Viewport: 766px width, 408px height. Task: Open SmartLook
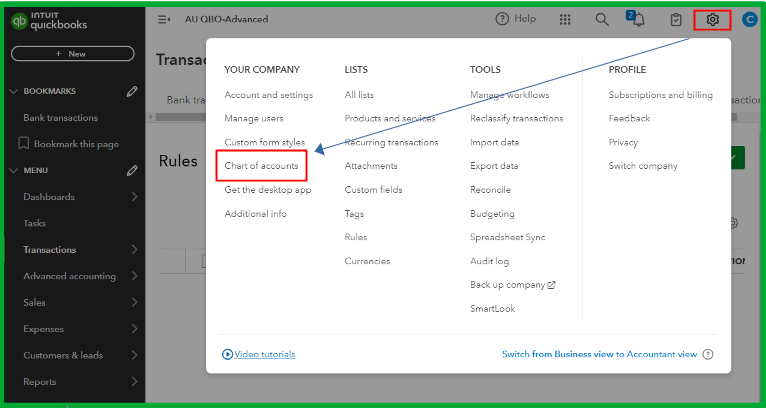(492, 308)
